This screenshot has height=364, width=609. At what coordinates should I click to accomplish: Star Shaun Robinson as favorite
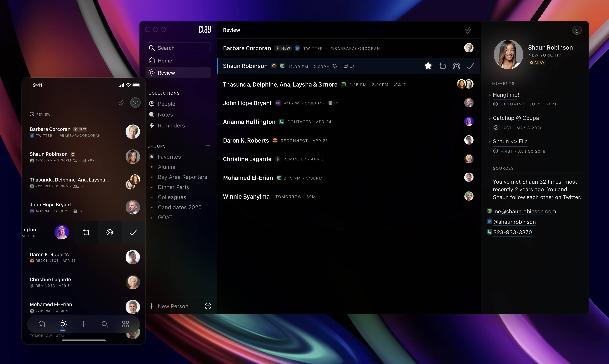coord(428,66)
